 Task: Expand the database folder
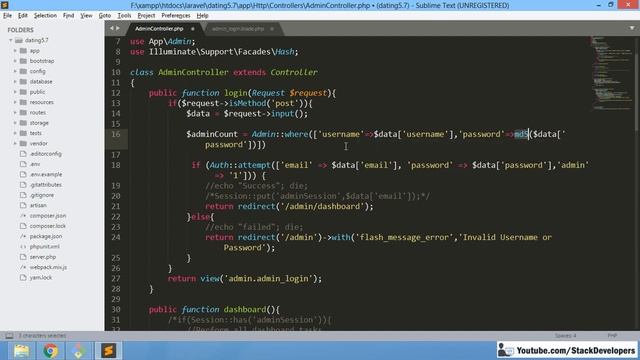(15, 82)
